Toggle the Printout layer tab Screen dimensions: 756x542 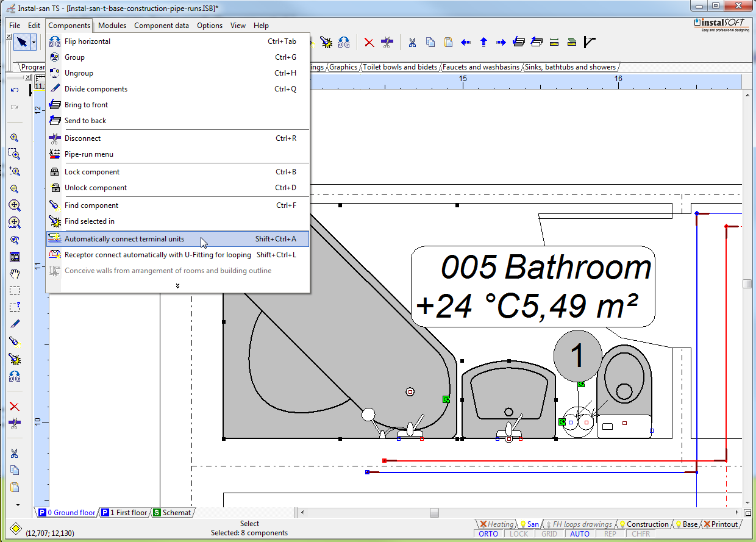click(x=721, y=524)
